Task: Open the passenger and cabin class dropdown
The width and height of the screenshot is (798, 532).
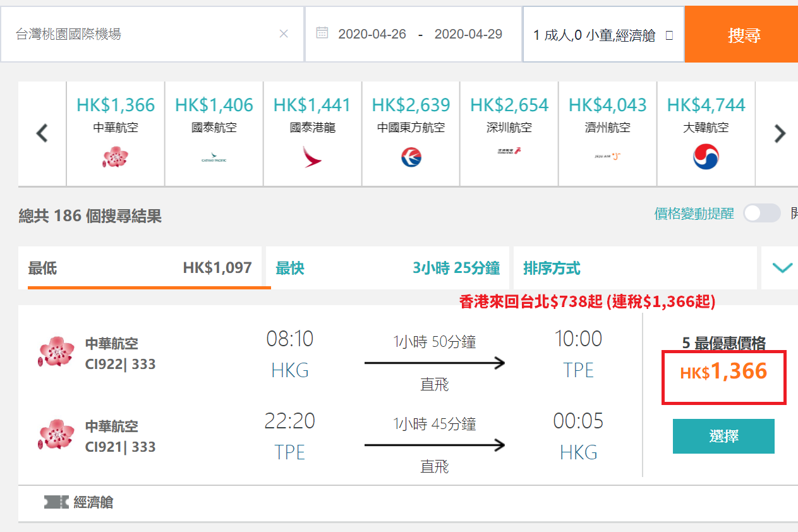Action: [x=603, y=35]
